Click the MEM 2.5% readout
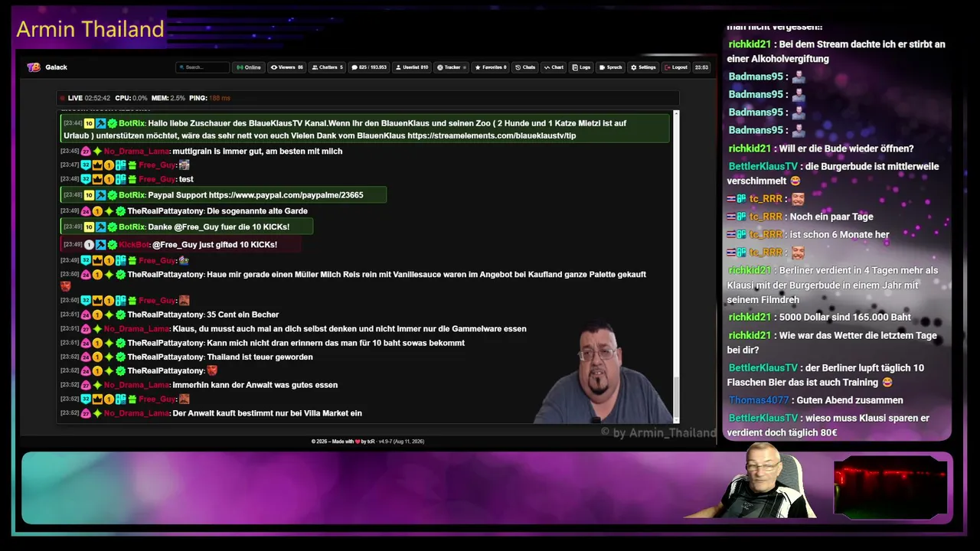 point(168,98)
